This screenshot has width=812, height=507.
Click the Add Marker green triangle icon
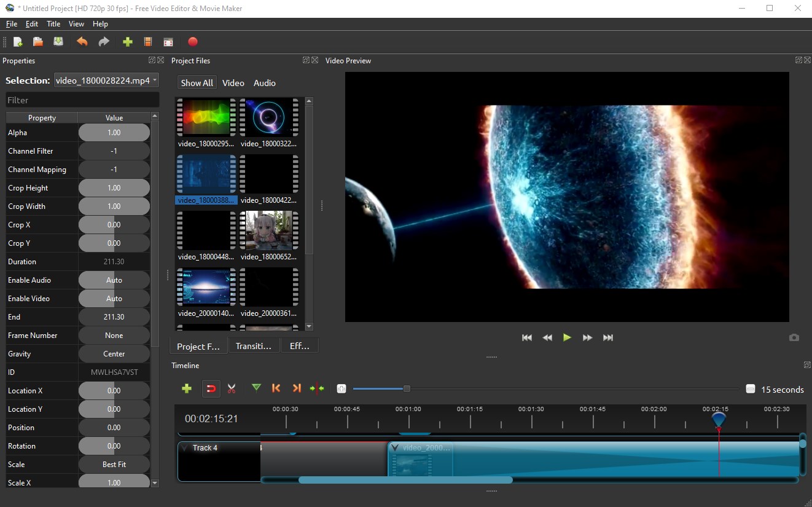coord(256,388)
